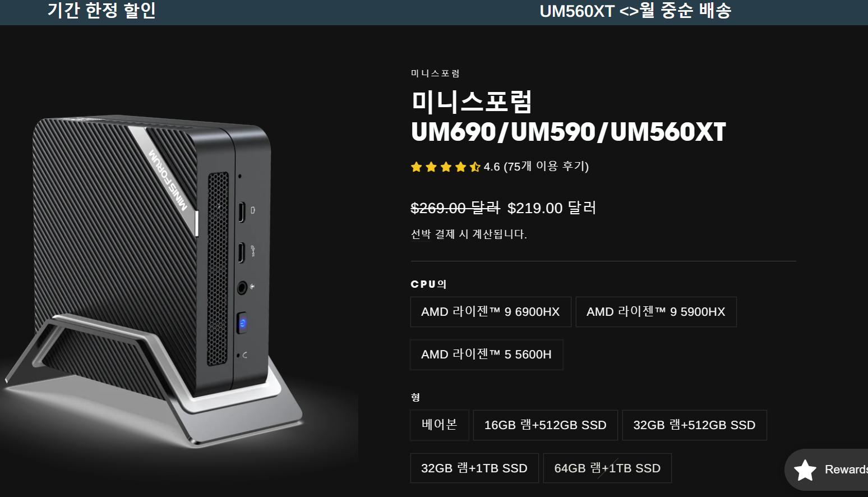Screen dimensions: 868x497
Task: Click the UM560XT shipping announcement text
Action: tap(635, 11)
